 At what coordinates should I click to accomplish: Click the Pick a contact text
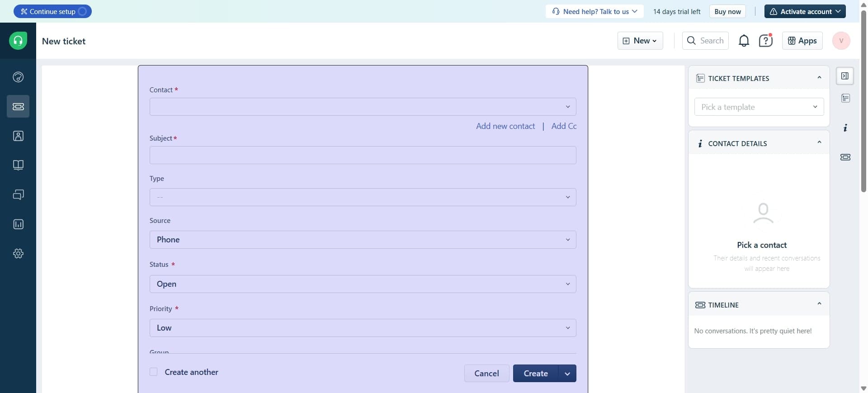pos(762,245)
